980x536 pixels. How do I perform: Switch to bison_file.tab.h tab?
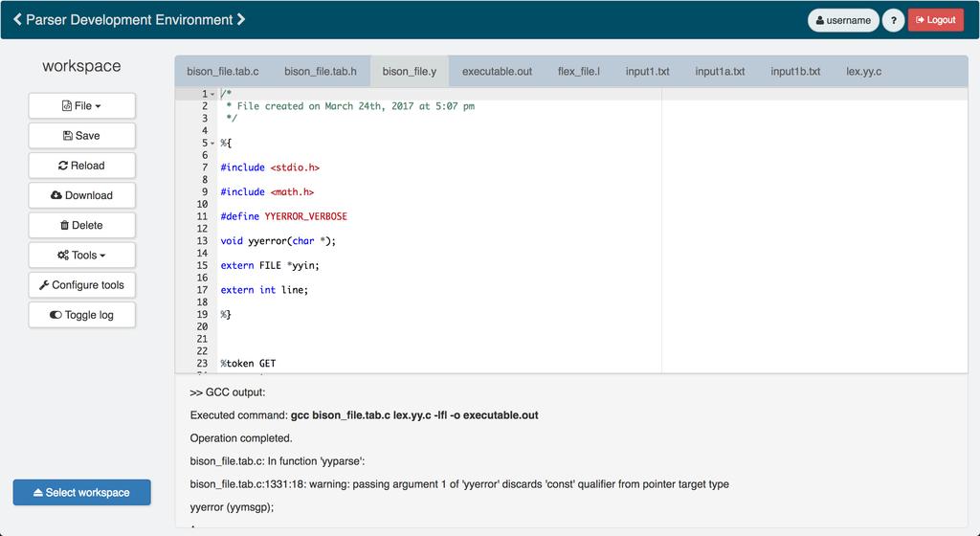tap(321, 71)
